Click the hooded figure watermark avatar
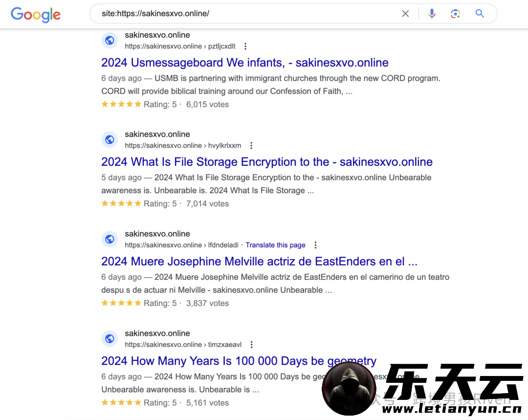This screenshot has width=528, height=420. coord(349,388)
